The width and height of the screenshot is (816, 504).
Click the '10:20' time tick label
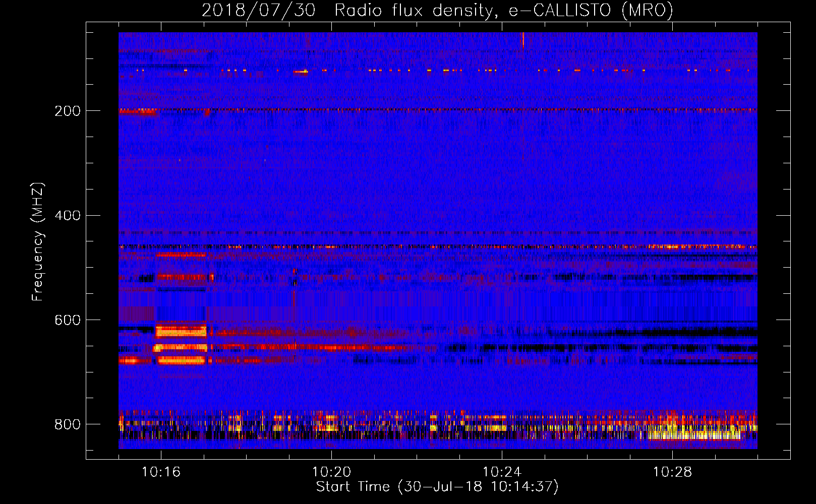[331, 472]
